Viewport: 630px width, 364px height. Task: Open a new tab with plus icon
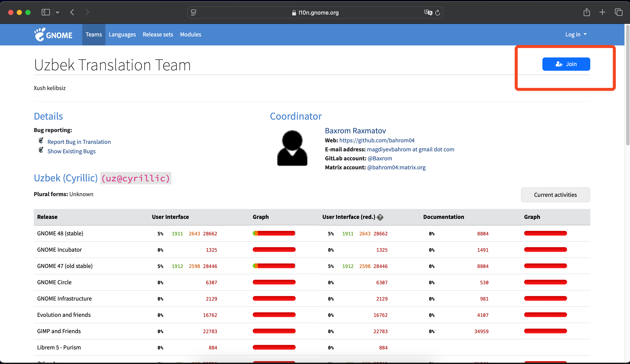(x=602, y=12)
